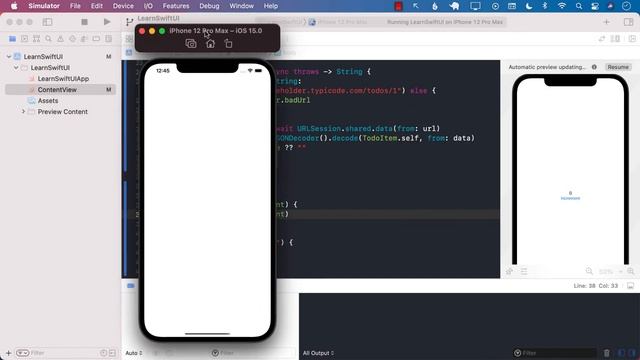Open the navigator filter options dropdown
The image size is (640, 360).
22,353
